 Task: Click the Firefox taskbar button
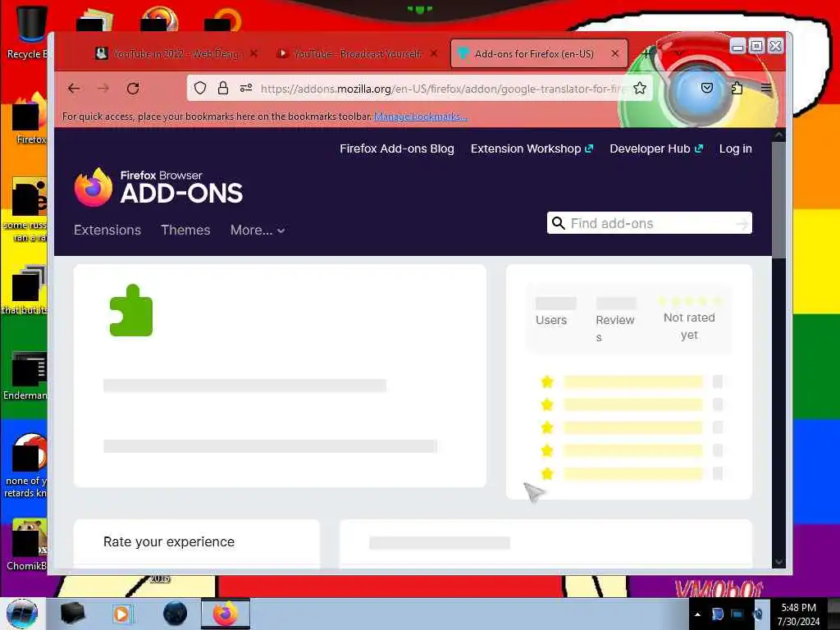click(226, 614)
